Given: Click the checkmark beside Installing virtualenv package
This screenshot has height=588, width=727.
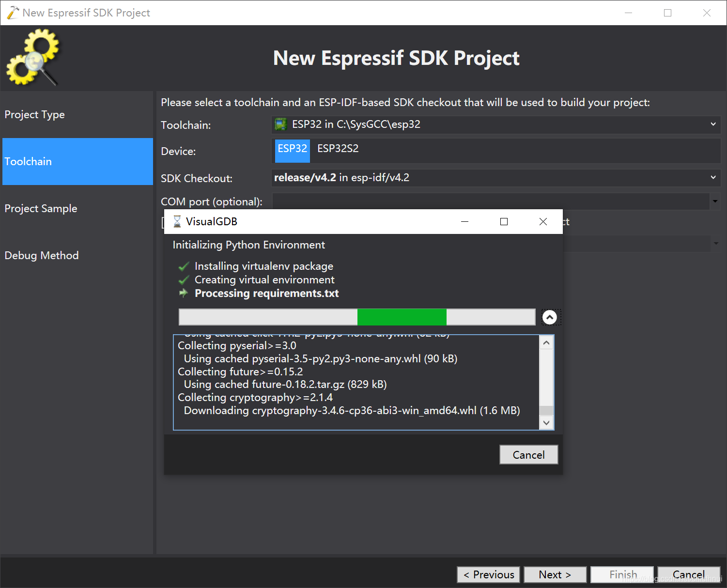Looking at the screenshot, I should [184, 266].
